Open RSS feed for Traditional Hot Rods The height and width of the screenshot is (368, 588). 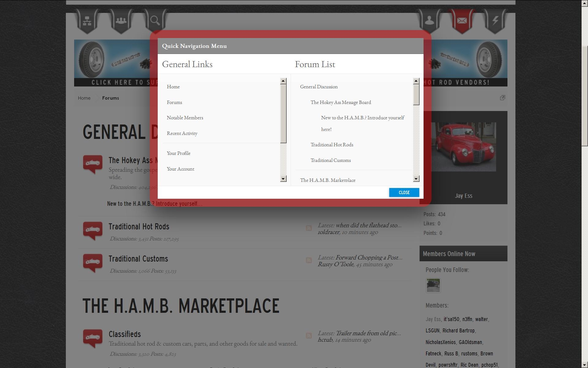pos(309,228)
